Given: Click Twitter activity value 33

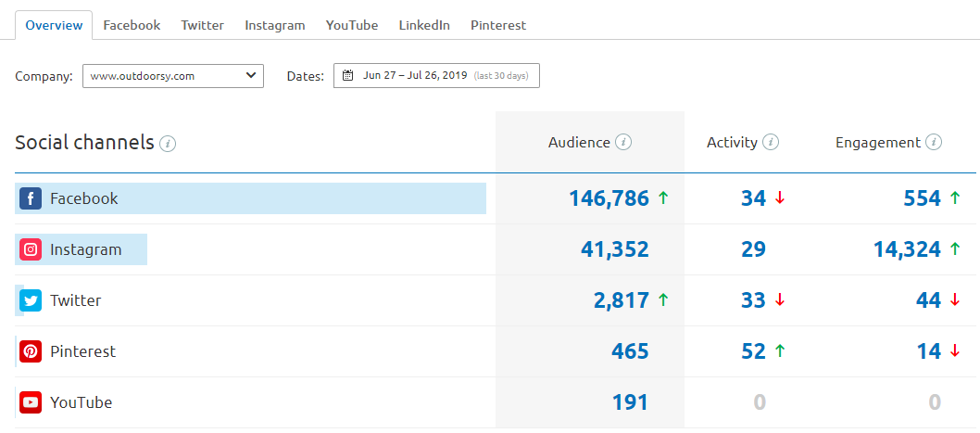Looking at the screenshot, I should pyautogui.click(x=753, y=300).
